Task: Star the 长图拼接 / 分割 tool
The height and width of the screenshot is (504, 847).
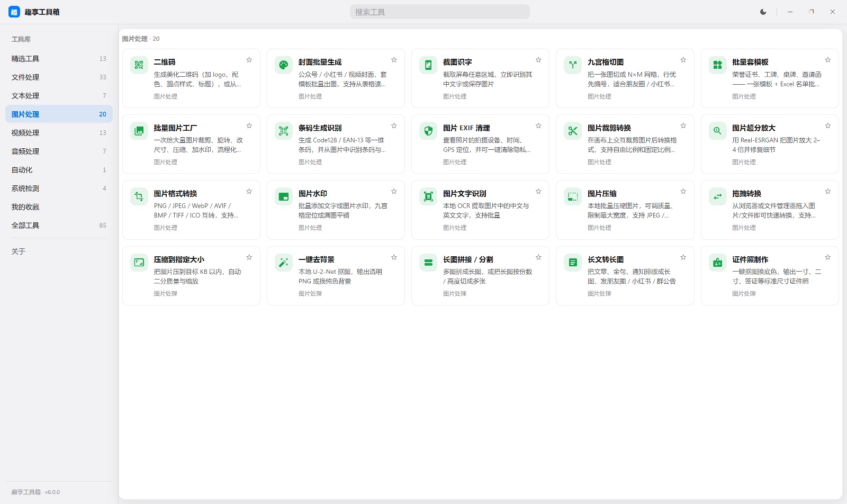Action: (x=538, y=257)
